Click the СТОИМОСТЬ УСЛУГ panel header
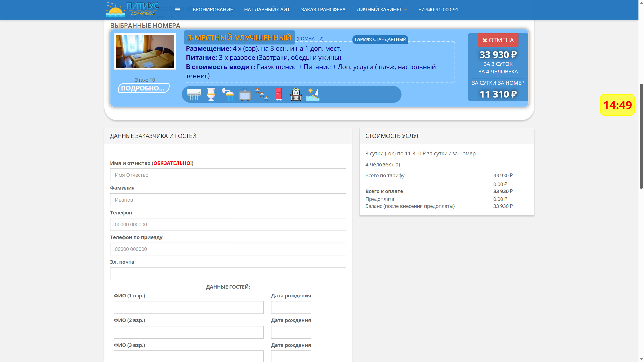The width and height of the screenshot is (644, 362). [x=447, y=136]
